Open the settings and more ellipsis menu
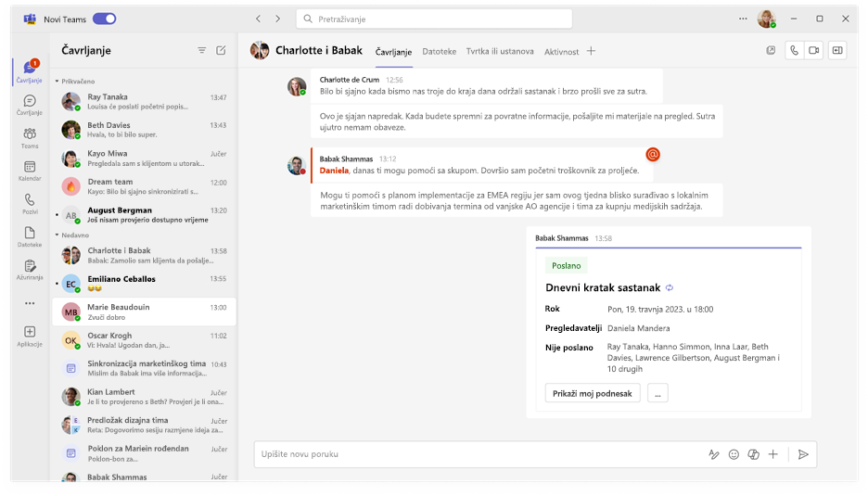The height and width of the screenshot is (496, 868). click(x=743, y=19)
